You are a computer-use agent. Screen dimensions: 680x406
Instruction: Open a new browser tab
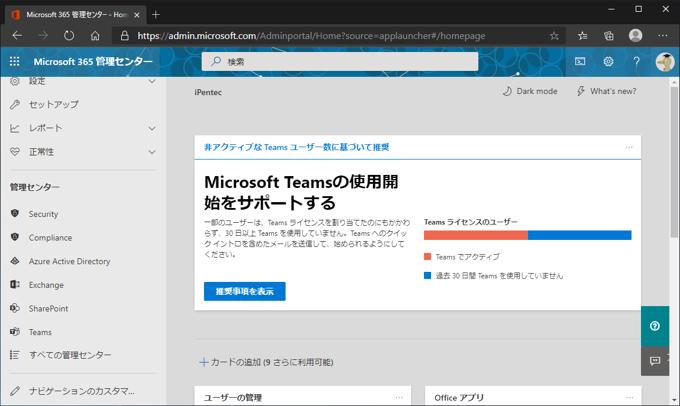coord(156,15)
